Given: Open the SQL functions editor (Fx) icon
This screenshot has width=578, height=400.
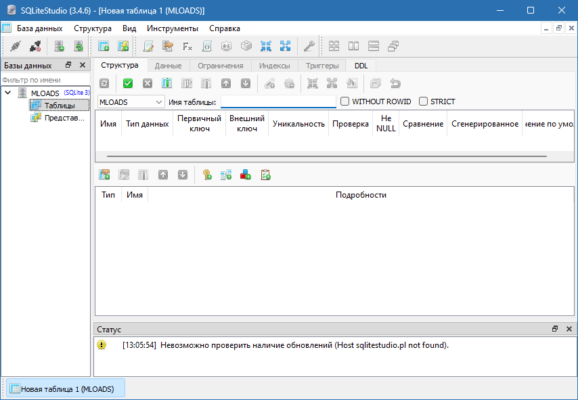Looking at the screenshot, I should pos(187,46).
